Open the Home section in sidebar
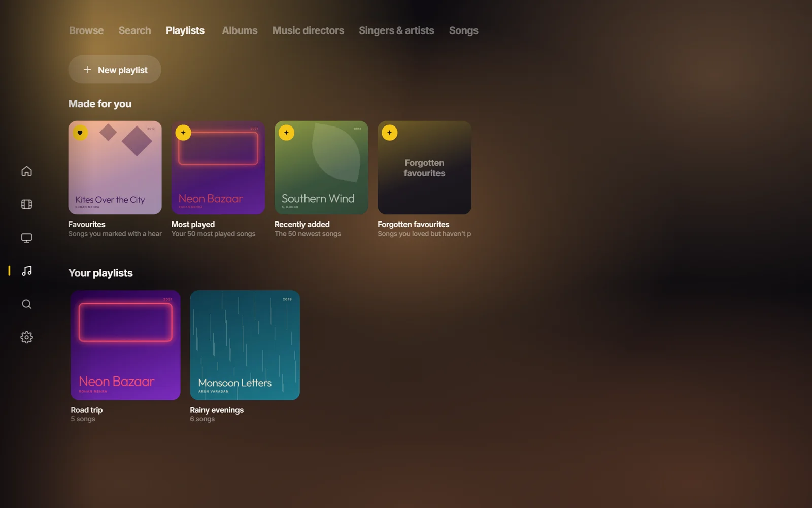 [x=26, y=171]
